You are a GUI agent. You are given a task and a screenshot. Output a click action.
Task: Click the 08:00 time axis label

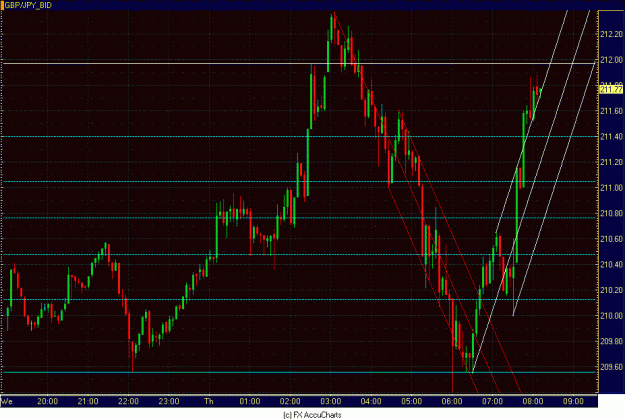533,401
